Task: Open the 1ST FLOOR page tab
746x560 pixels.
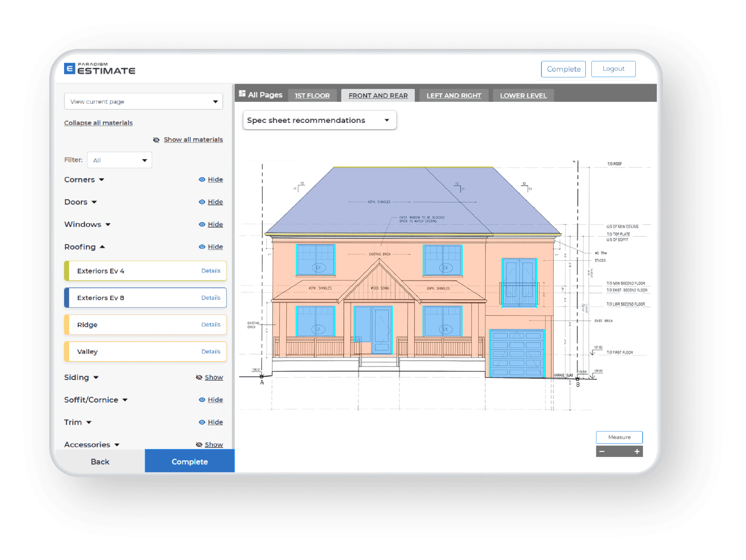Action: click(x=313, y=95)
